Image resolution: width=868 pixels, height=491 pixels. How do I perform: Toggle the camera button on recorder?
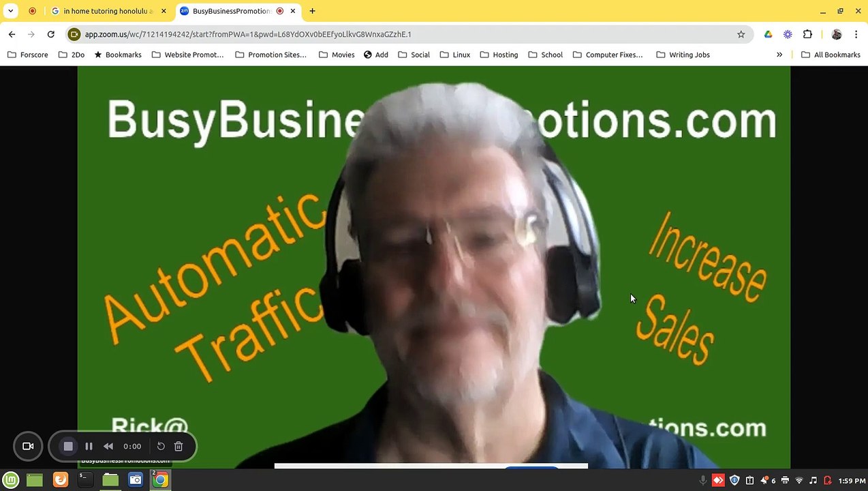click(28, 447)
